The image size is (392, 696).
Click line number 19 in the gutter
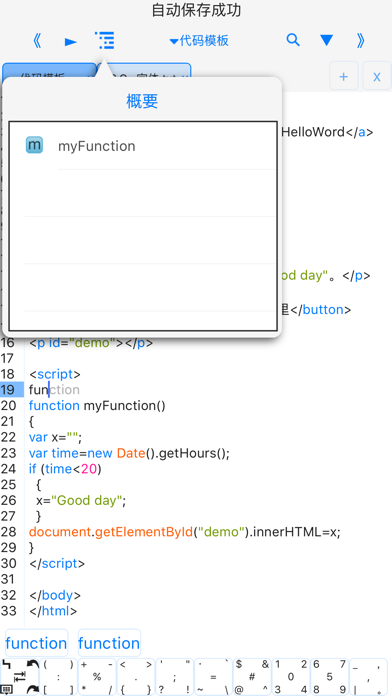(x=8, y=390)
